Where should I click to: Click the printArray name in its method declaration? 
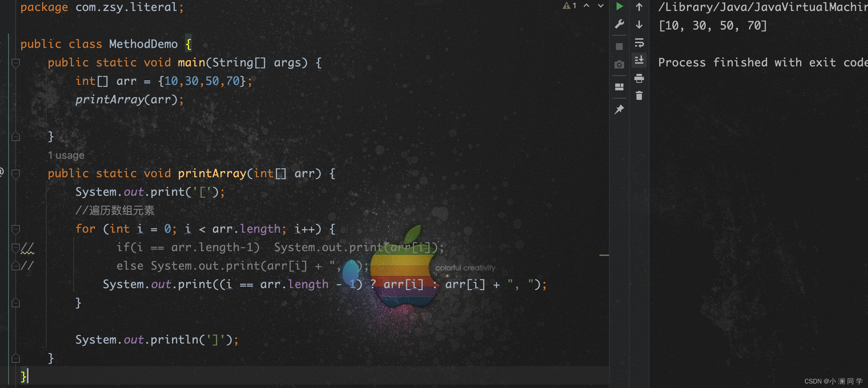coord(212,173)
